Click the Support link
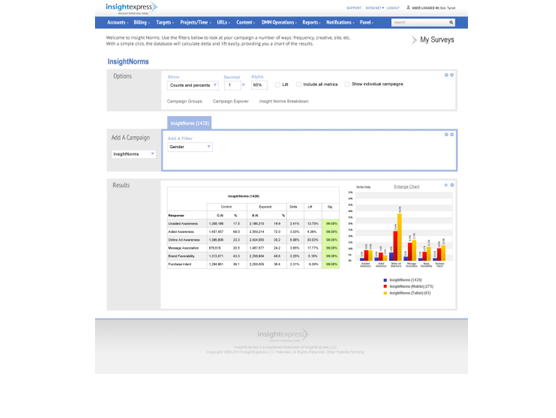The width and height of the screenshot is (556, 418). [x=354, y=8]
